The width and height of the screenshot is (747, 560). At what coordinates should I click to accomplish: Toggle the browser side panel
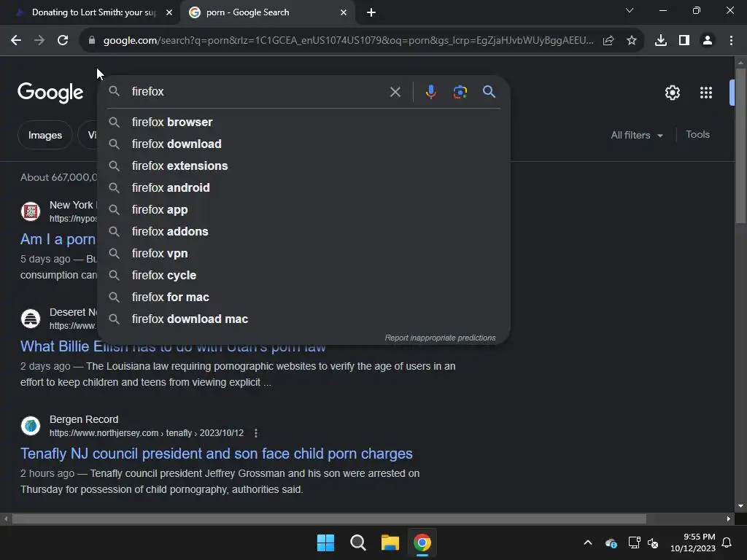684,41
